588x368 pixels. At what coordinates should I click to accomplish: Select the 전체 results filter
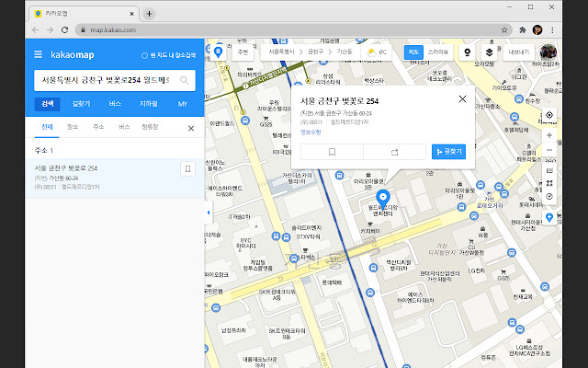[x=47, y=127]
